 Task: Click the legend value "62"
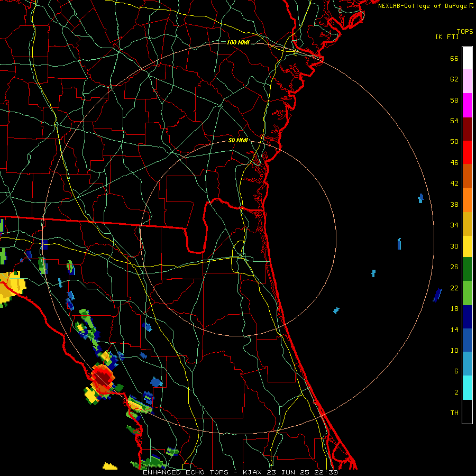(454, 79)
